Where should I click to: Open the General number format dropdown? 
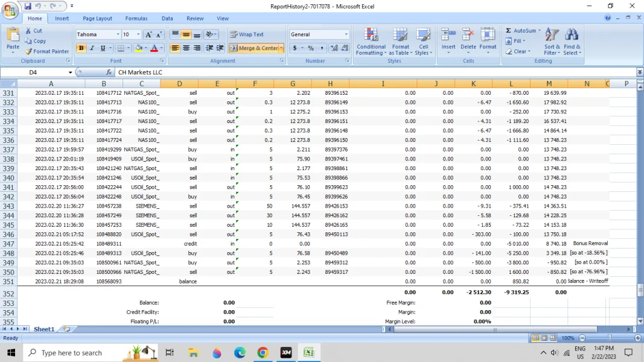pyautogui.click(x=346, y=34)
